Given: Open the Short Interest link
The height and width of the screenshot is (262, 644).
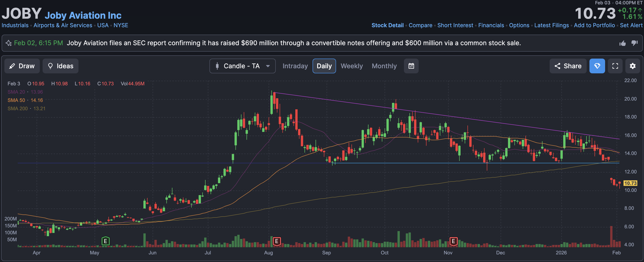Looking at the screenshot, I should pyautogui.click(x=455, y=25).
